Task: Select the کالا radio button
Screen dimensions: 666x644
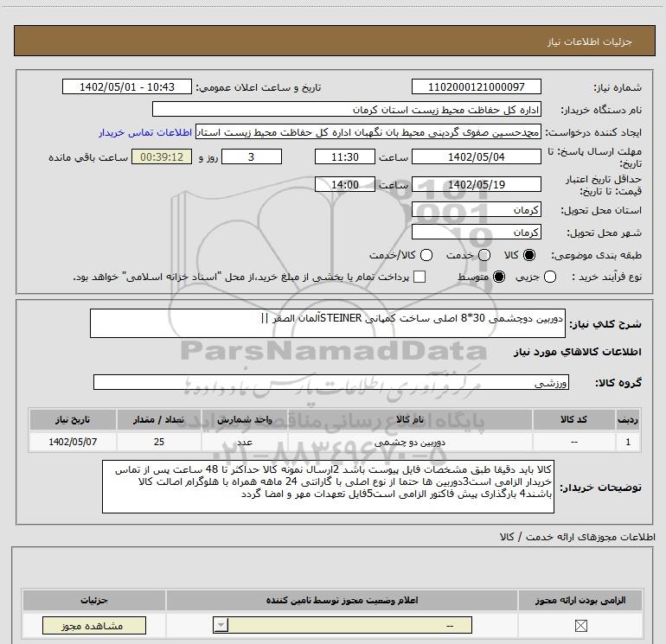Action: [x=529, y=255]
